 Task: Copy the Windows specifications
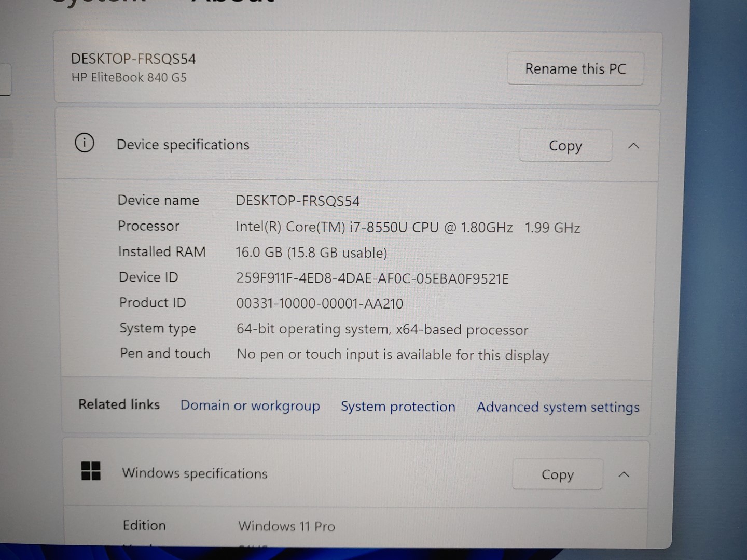pyautogui.click(x=558, y=474)
